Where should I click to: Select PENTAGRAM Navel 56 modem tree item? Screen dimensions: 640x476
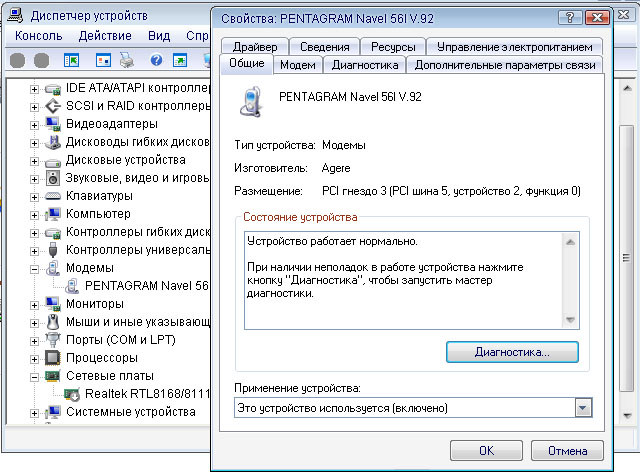147,286
